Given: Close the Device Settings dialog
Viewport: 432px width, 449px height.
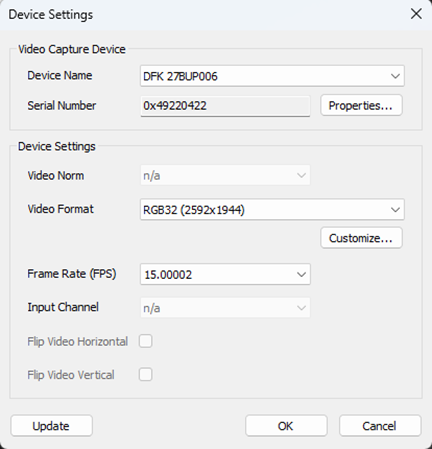Looking at the screenshot, I should coord(416,14).
